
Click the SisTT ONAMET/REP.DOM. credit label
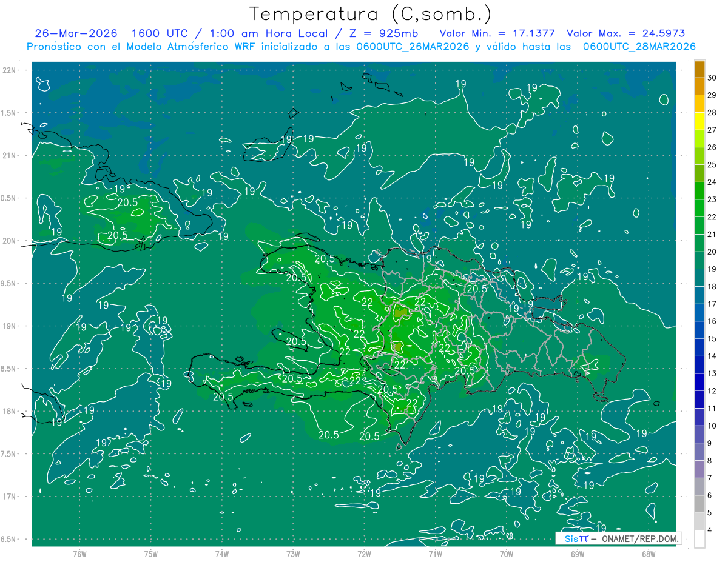[619, 538]
